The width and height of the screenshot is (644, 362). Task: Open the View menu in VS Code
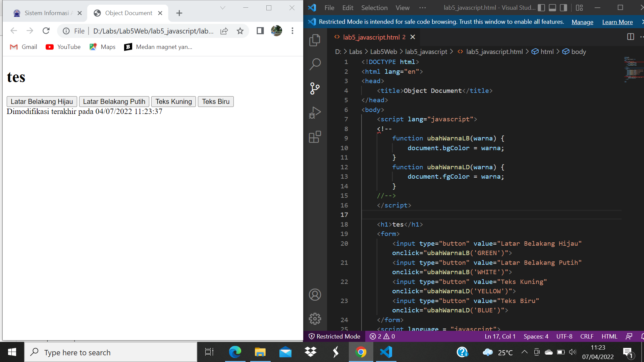402,7
